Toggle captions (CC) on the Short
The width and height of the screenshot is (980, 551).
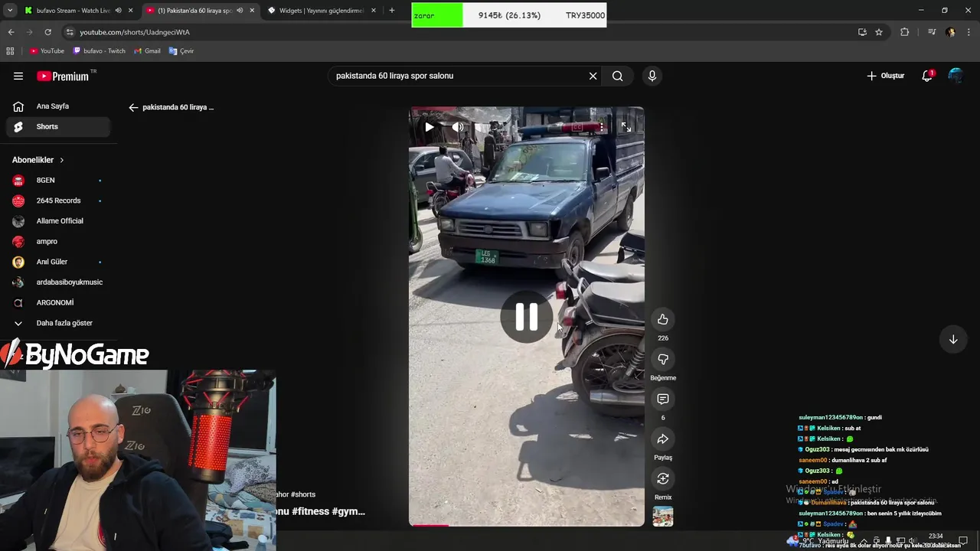click(x=577, y=127)
